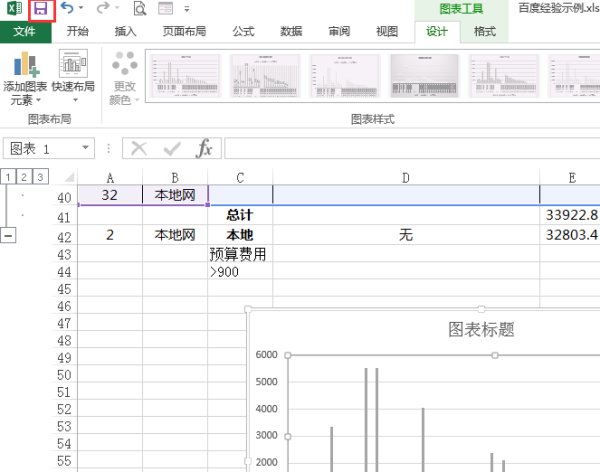This screenshot has height=472, width=600.
Task: Click the Cancel X formula bar icon
Action: pos(139,148)
